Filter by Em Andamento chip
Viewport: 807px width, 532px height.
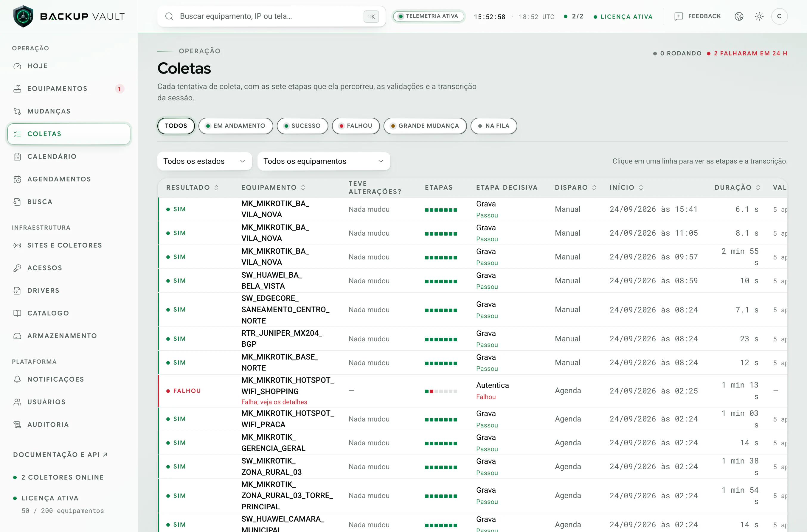coord(235,126)
